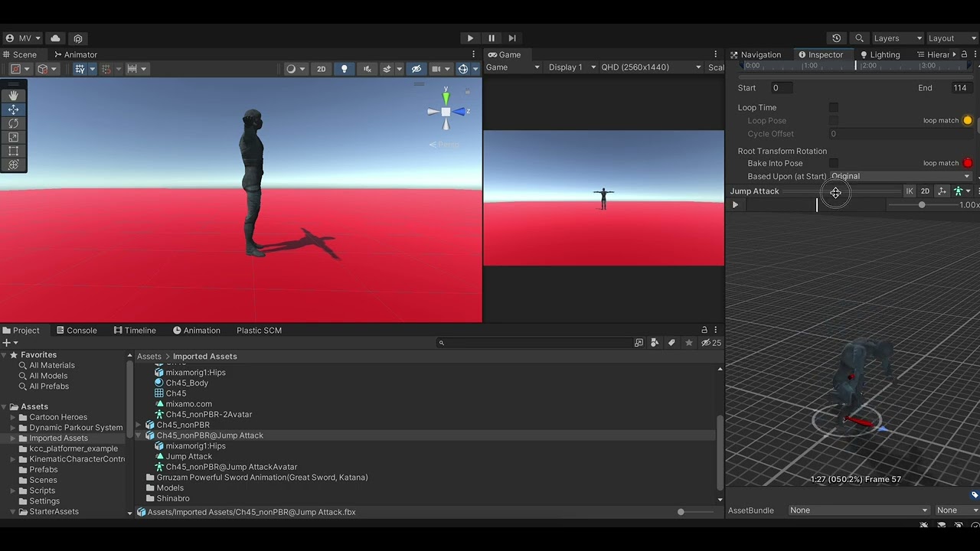
Task: Select the Rotate tool
Action: click(13, 123)
